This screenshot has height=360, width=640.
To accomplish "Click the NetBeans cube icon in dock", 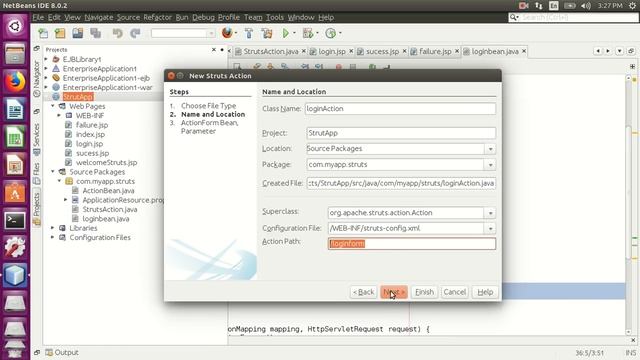I will pyautogui.click(x=15, y=275).
